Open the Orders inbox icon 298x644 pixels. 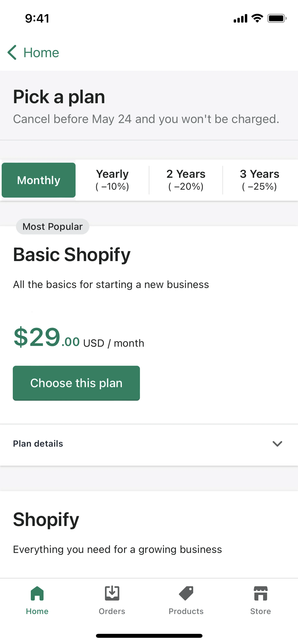112,593
